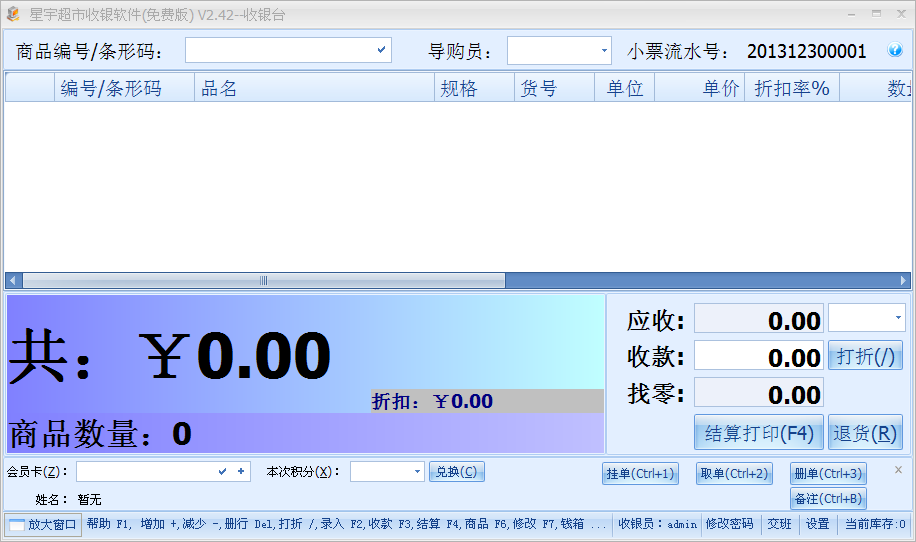Screen dimensions: 916x542
Task: Click right arrow of horizontal scrollbar
Action: tap(903, 281)
